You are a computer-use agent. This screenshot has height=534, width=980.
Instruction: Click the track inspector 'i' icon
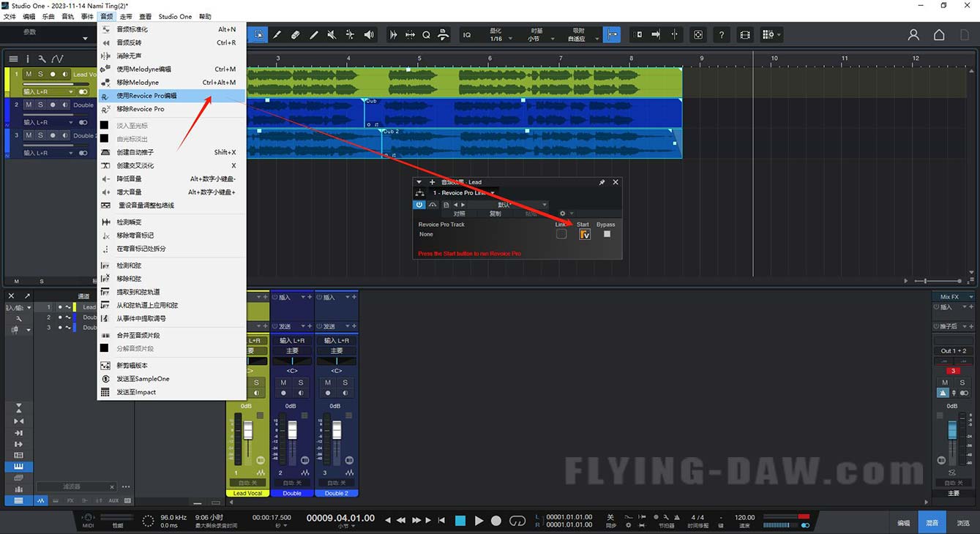(28, 59)
